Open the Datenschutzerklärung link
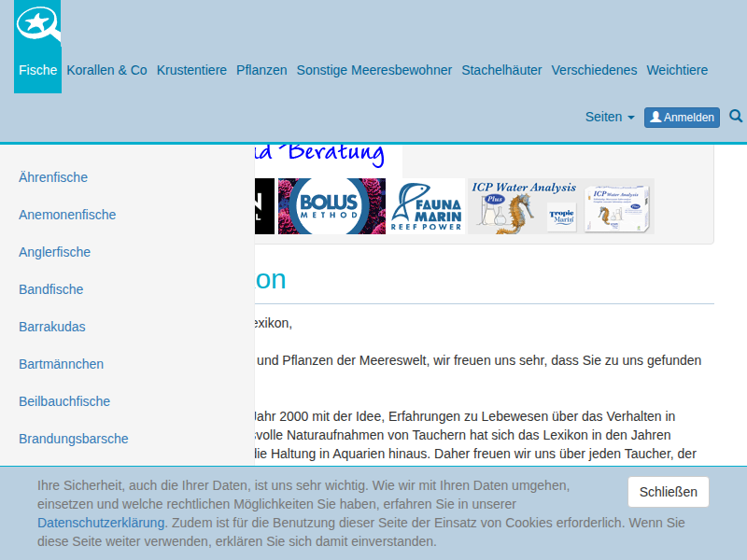Screen dimensions: 747x560 click(102, 523)
